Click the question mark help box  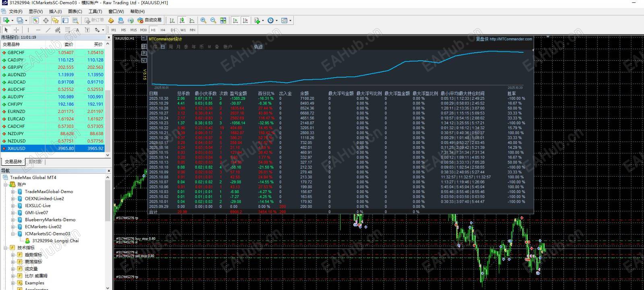point(144,53)
